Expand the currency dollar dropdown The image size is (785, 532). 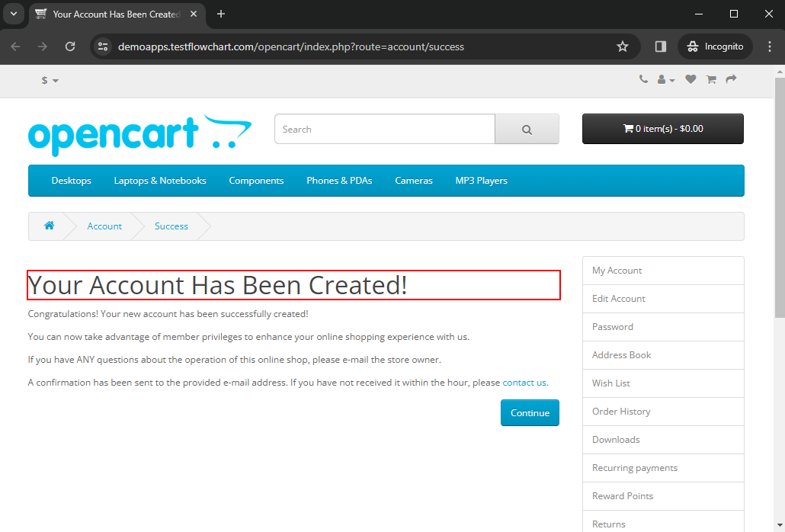pos(50,81)
